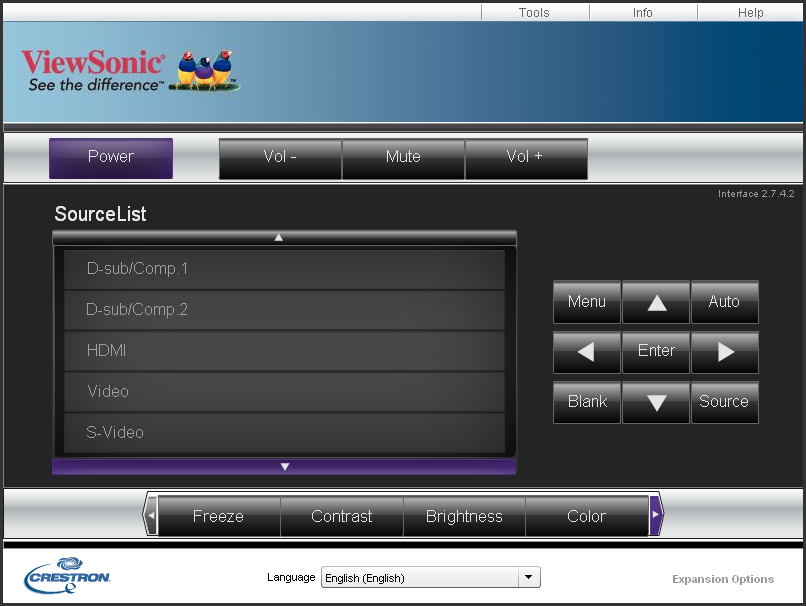Image resolution: width=806 pixels, height=606 pixels.
Task: Show more controls with right purple arrow
Action: click(656, 515)
